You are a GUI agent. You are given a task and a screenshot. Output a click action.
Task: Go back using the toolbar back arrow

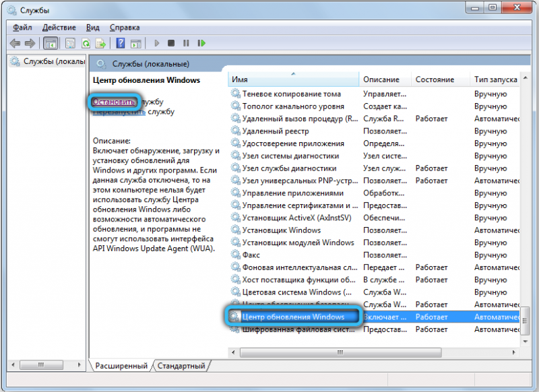pyautogui.click(x=15, y=43)
